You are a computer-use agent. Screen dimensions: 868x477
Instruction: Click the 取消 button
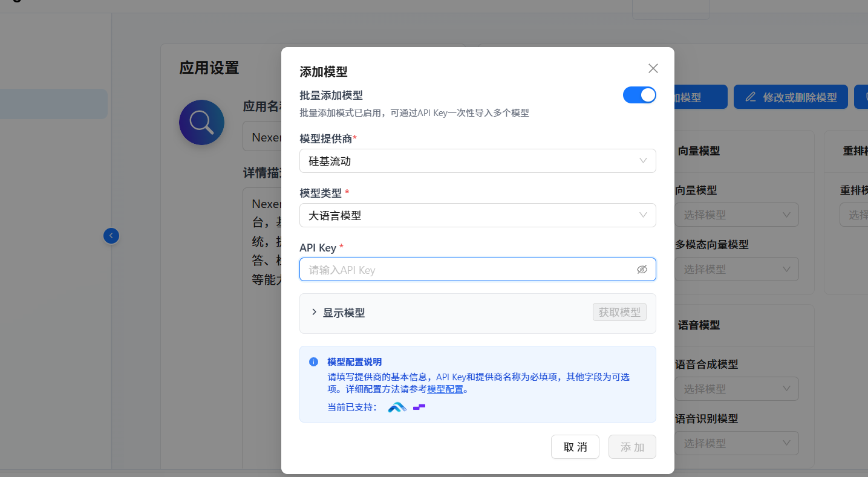pyautogui.click(x=575, y=447)
